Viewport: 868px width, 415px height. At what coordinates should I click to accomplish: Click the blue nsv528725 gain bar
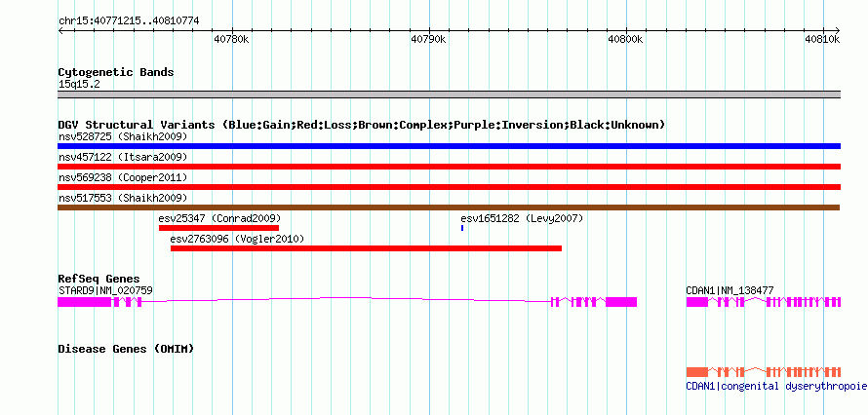(x=449, y=146)
